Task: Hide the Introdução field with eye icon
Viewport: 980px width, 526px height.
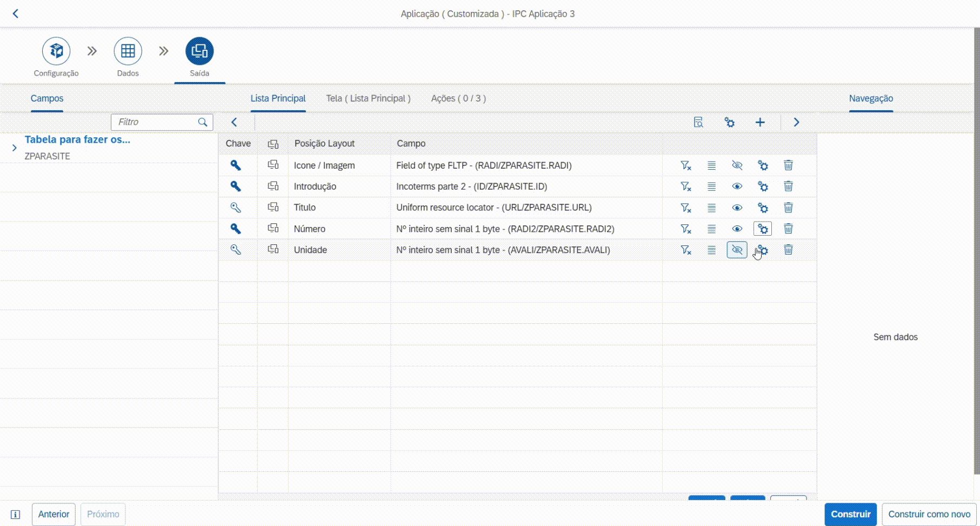Action: click(737, 187)
